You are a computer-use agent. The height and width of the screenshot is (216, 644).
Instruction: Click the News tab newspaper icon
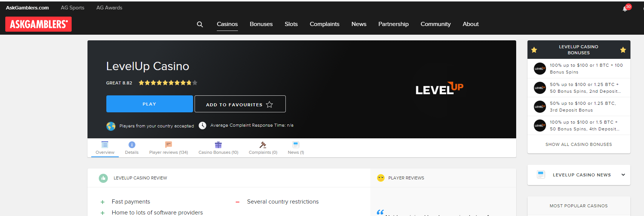296,145
